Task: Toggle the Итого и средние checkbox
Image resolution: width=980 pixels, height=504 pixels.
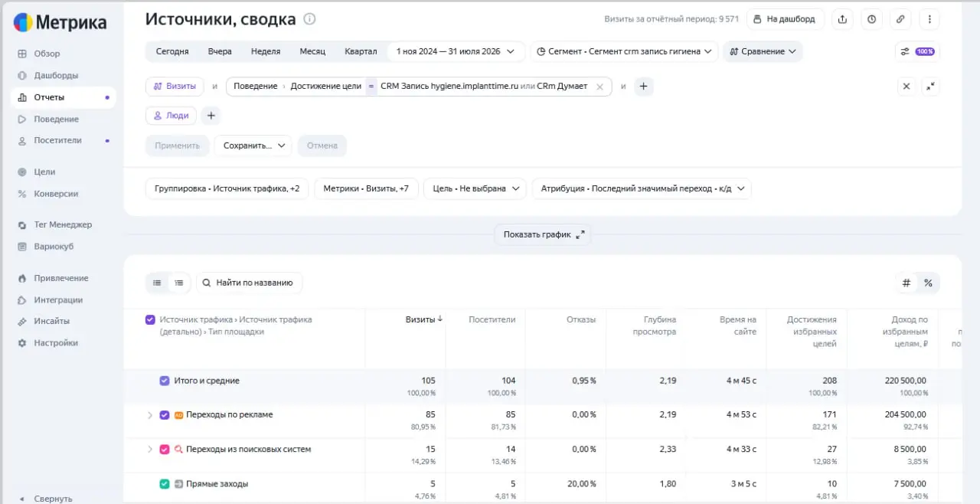Action: click(x=165, y=381)
